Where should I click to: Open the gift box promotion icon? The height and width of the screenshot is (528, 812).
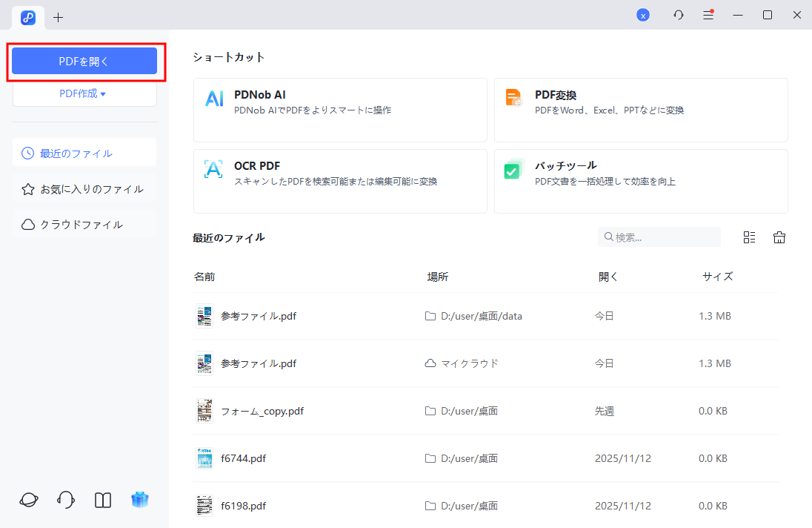point(140,500)
